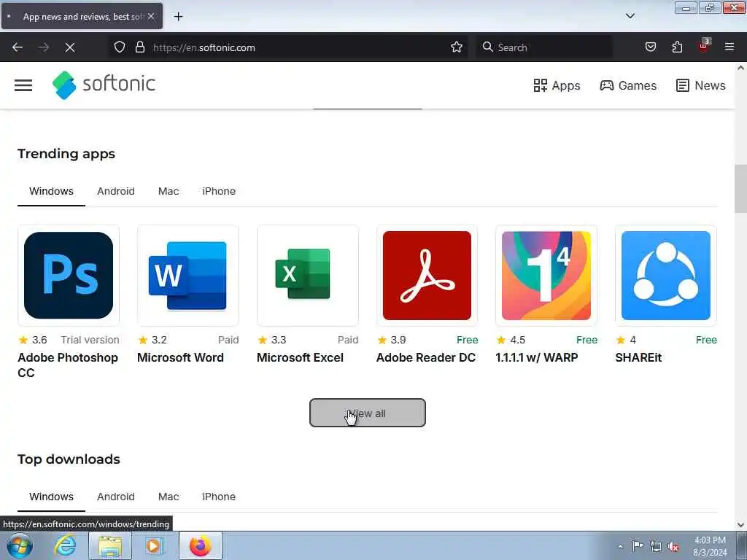Viewport: 747px width, 560px height.
Task: Open the SHAREit app icon
Action: point(665,275)
